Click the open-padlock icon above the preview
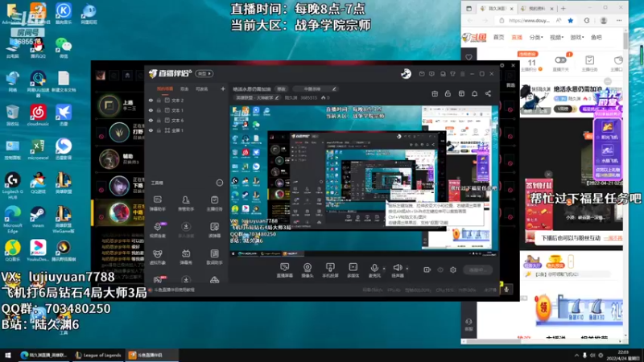Screen dimensions: 644x362 tap(448, 93)
